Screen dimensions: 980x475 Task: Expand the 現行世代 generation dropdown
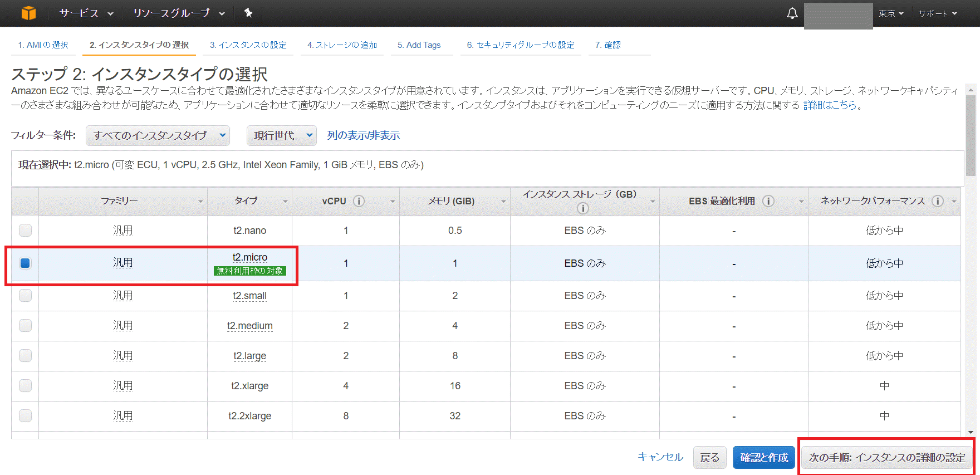point(282,135)
